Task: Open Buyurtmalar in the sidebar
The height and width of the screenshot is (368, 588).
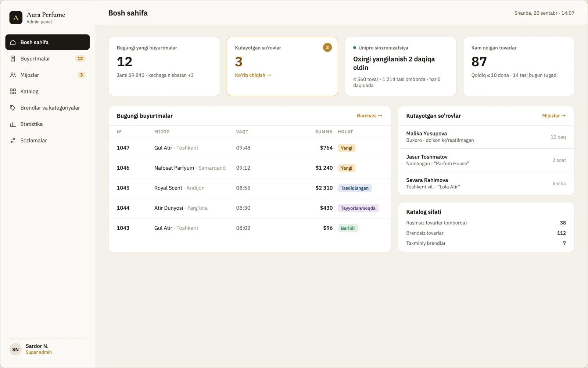Action: click(47, 59)
